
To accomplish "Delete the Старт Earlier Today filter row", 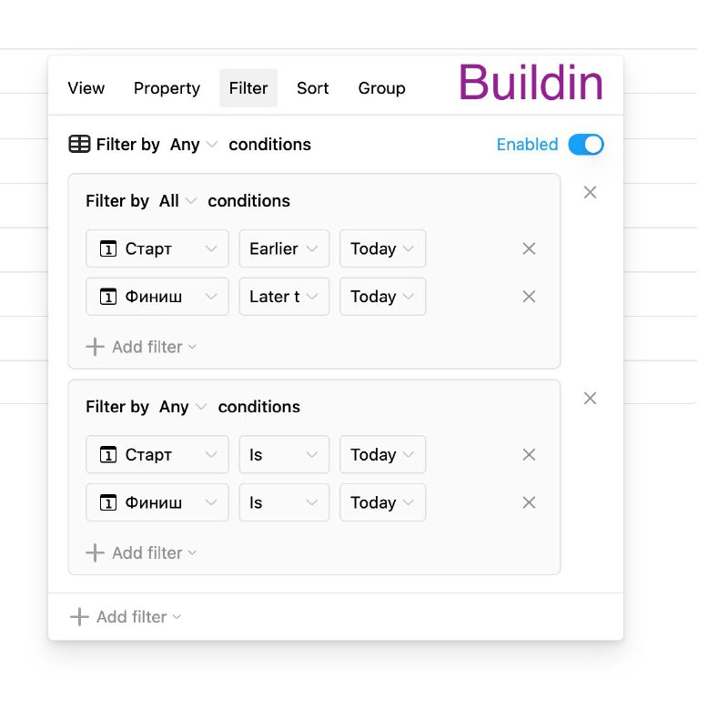I will pos(529,248).
